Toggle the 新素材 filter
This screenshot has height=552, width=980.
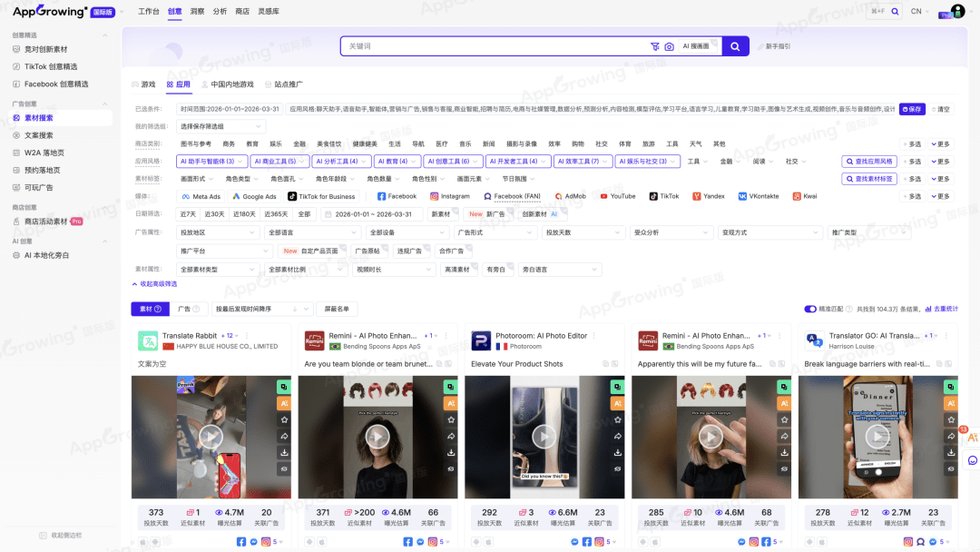[441, 214]
